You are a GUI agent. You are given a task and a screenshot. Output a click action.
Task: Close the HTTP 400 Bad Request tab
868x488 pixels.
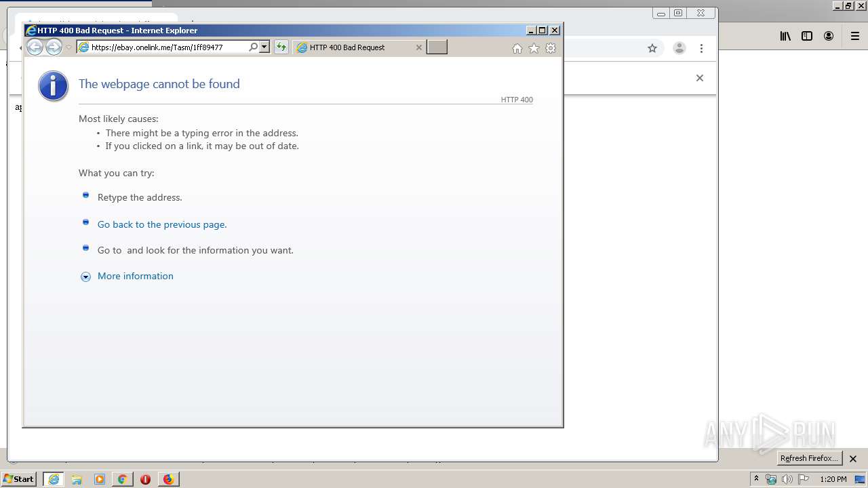(419, 47)
